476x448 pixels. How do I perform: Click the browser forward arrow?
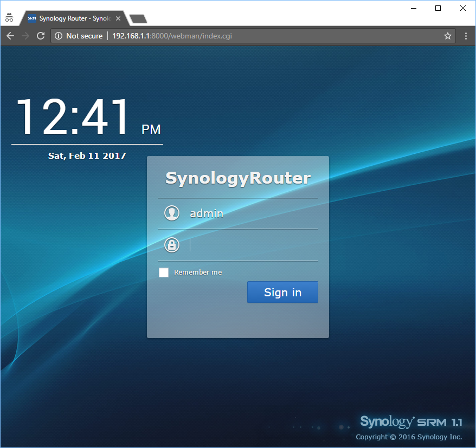point(25,36)
